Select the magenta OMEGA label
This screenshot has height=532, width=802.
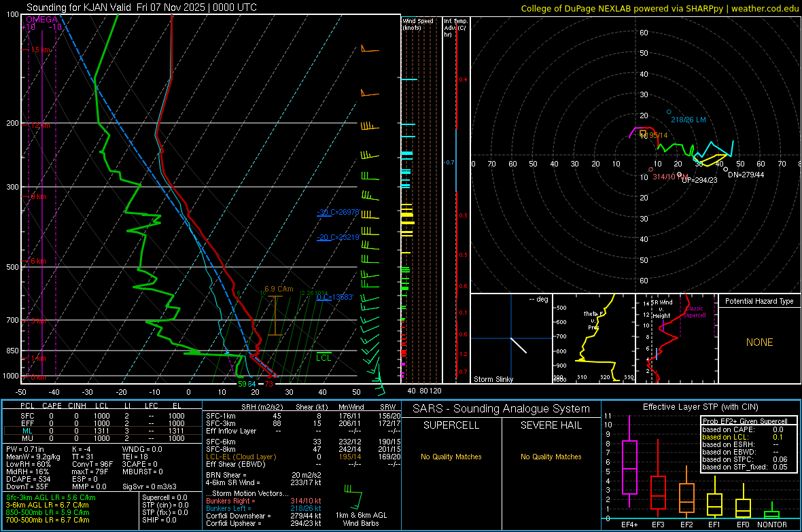click(x=42, y=20)
